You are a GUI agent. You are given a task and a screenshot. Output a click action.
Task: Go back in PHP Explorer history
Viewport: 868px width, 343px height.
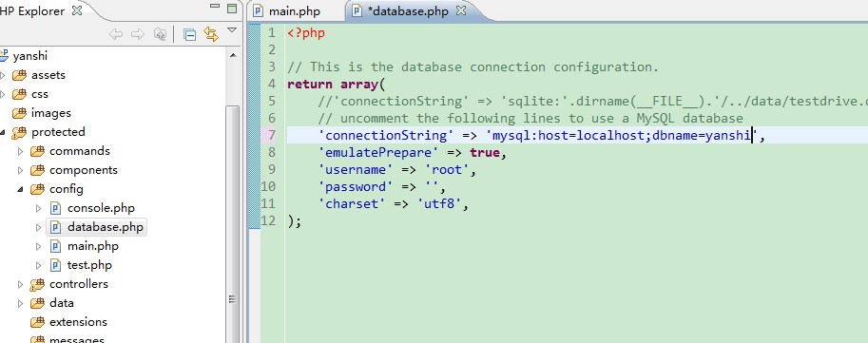116,34
